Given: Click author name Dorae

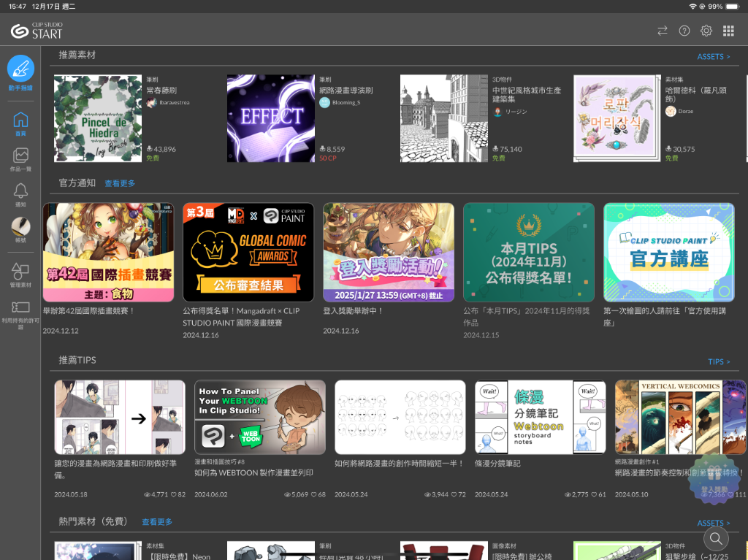Looking at the screenshot, I should [x=685, y=111].
